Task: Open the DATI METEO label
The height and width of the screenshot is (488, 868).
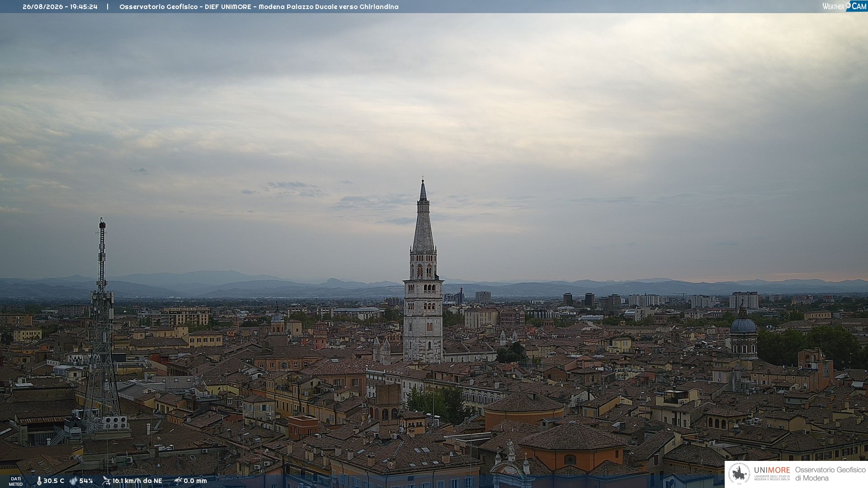Action: (16, 481)
